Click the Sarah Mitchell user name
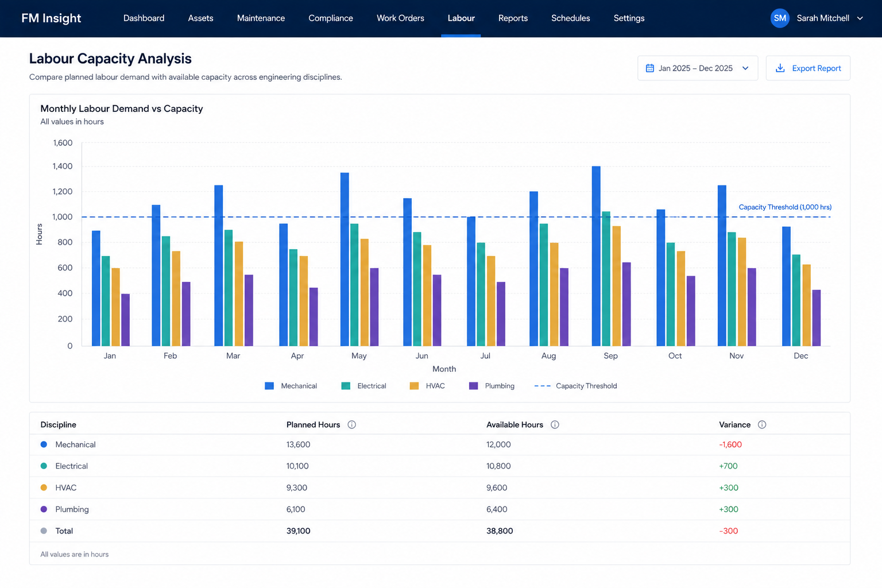 (x=823, y=18)
